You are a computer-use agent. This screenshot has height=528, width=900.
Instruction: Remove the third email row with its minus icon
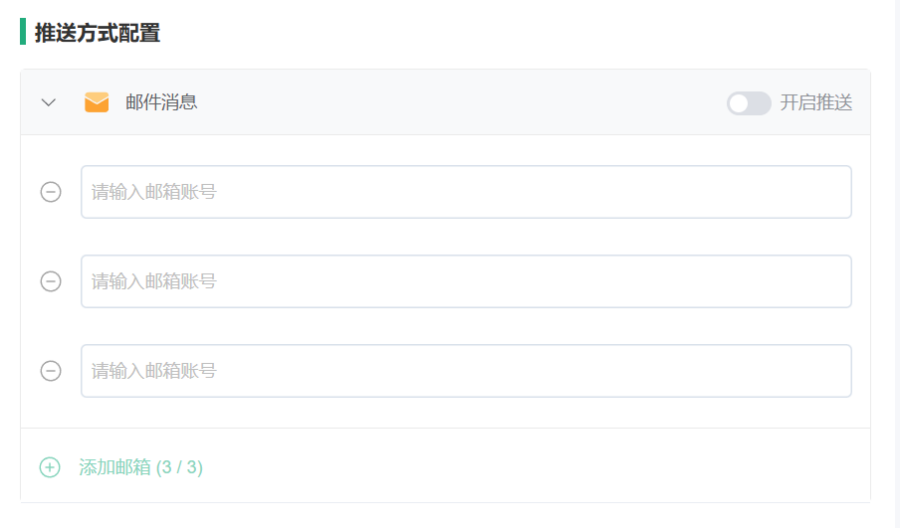[x=51, y=371]
